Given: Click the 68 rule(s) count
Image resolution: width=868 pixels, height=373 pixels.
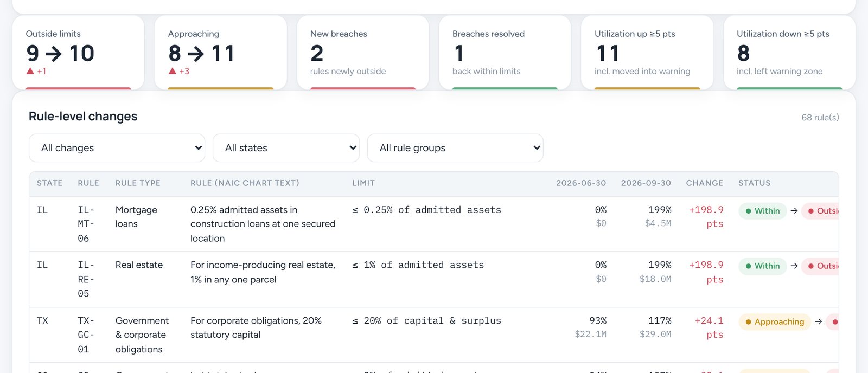Looking at the screenshot, I should pyautogui.click(x=820, y=118).
